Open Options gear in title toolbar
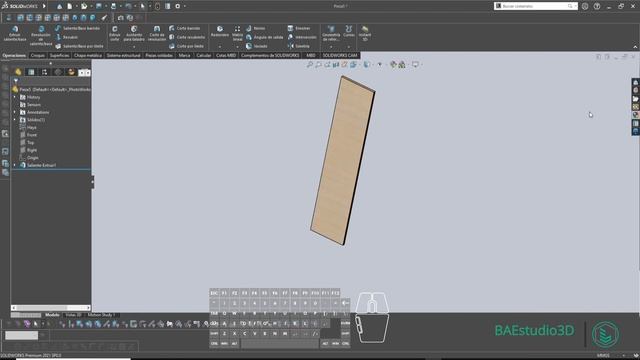This screenshot has height=360, width=640. tap(178, 6)
